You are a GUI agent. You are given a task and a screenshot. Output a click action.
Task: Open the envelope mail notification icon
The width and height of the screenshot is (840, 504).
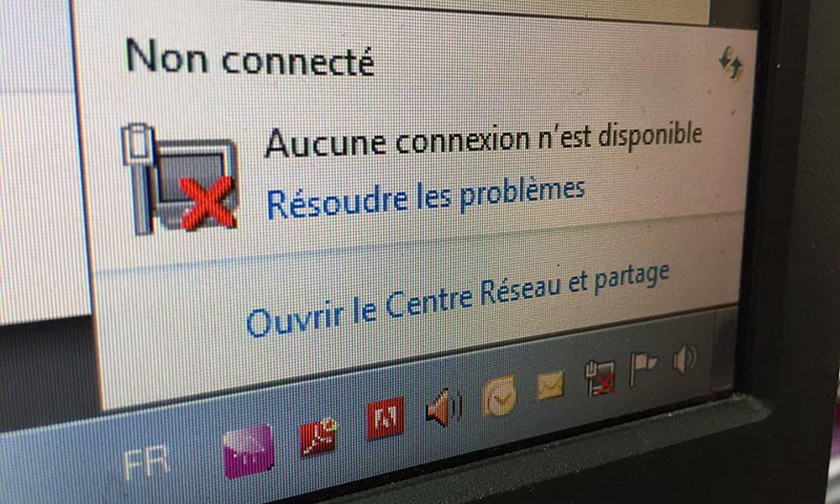(551, 385)
